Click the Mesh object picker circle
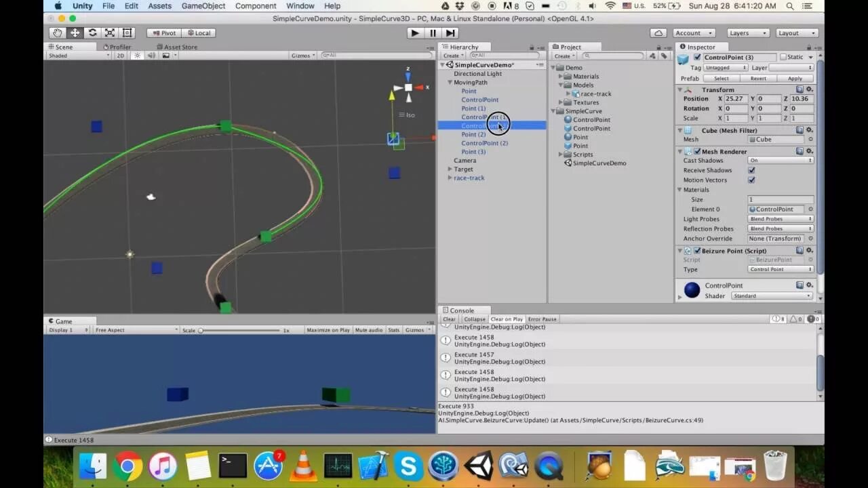This screenshot has height=488, width=868. point(810,140)
